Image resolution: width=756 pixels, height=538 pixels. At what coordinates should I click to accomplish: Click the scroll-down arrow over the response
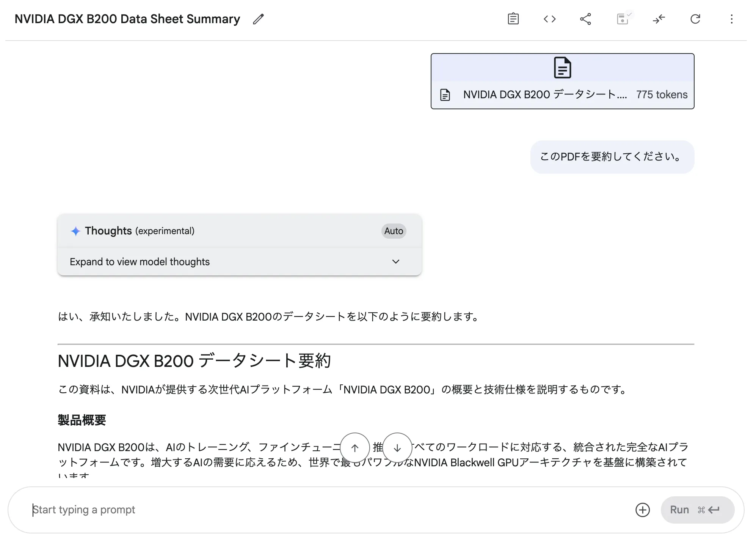coord(397,448)
